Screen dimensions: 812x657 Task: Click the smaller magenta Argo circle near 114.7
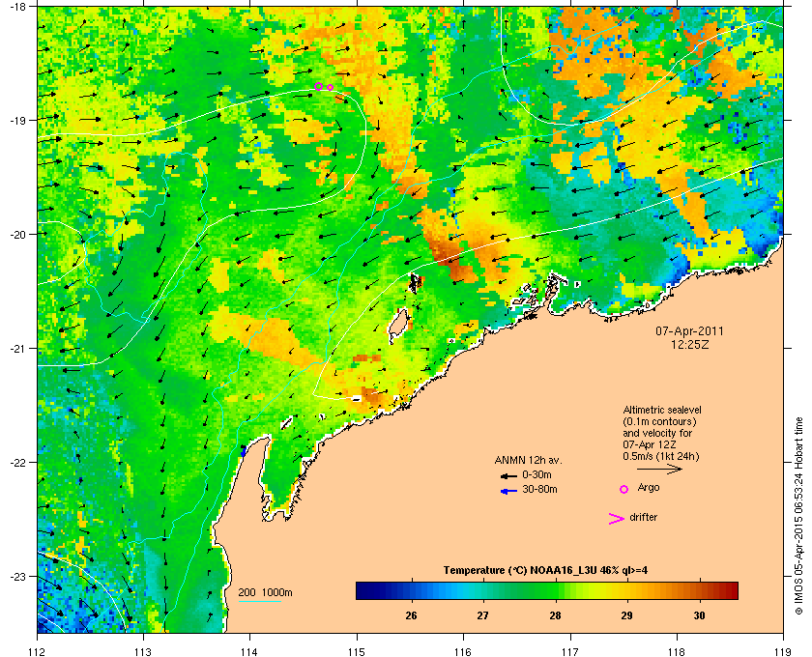tap(331, 88)
